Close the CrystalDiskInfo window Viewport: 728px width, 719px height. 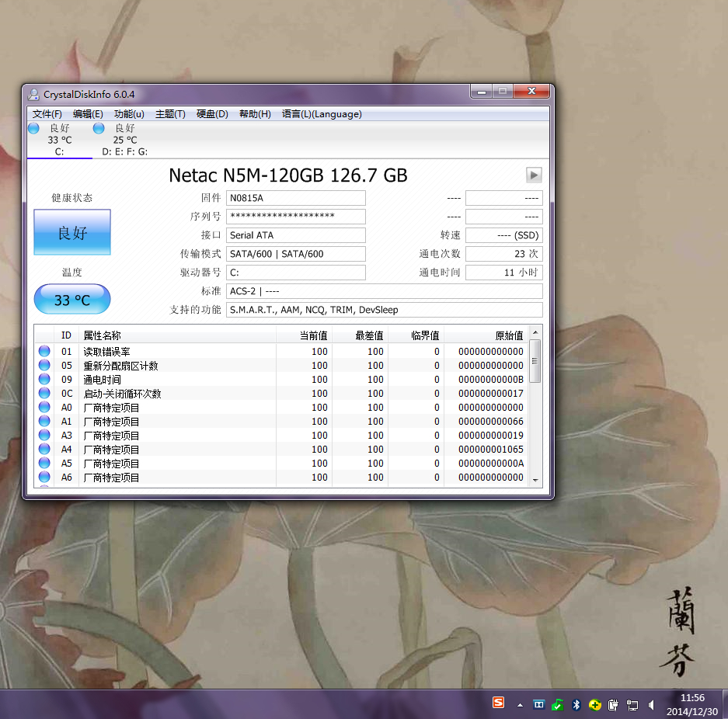(532, 92)
